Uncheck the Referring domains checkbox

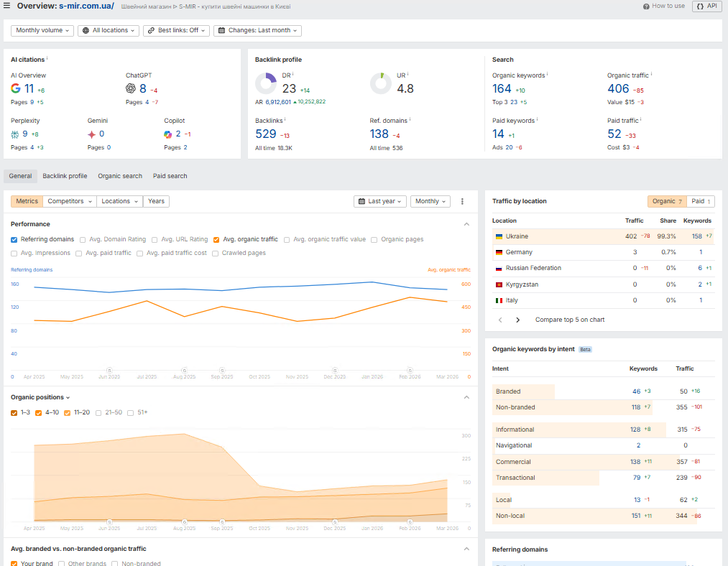[x=14, y=239]
